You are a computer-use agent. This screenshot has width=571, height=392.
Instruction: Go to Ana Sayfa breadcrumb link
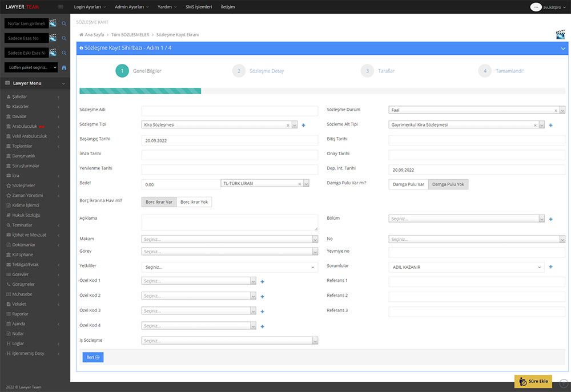click(94, 35)
